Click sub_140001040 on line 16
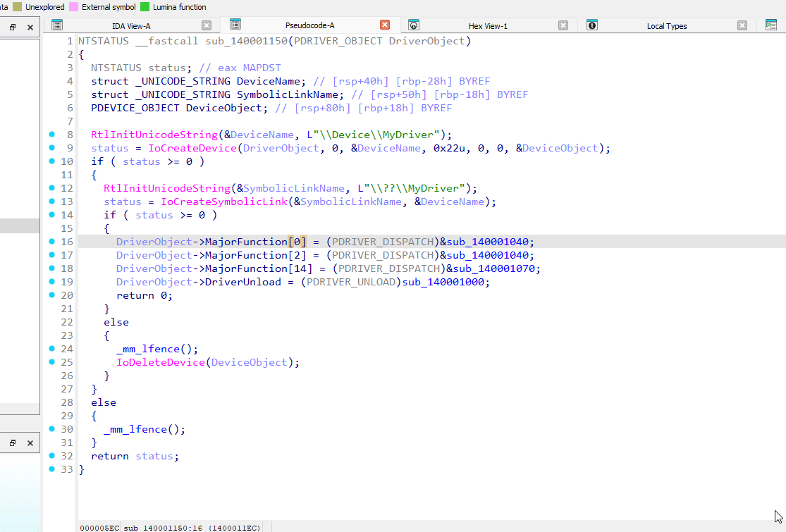 click(487, 242)
